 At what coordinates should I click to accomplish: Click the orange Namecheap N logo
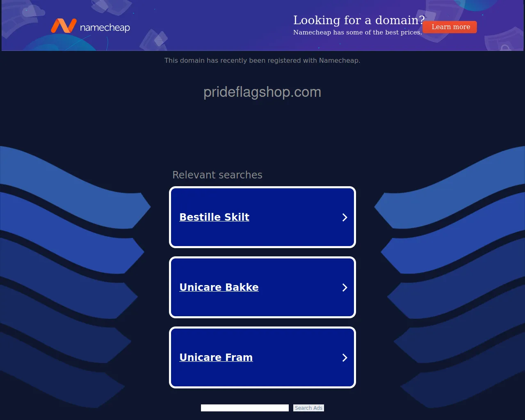(x=64, y=26)
